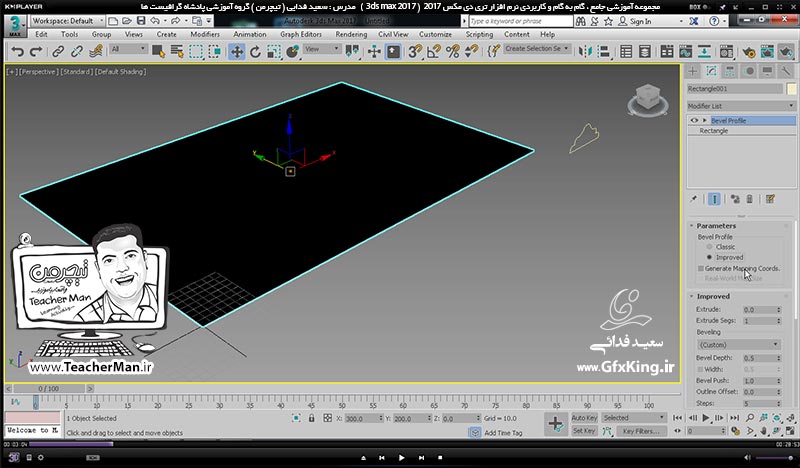Click the Select and Place tool

tap(293, 52)
